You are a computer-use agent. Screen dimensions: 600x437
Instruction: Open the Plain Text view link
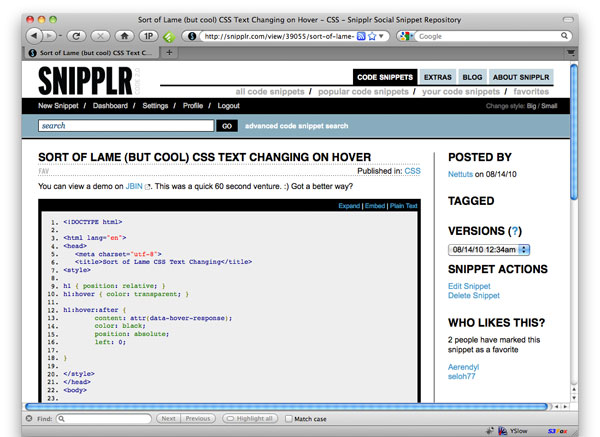pos(404,206)
